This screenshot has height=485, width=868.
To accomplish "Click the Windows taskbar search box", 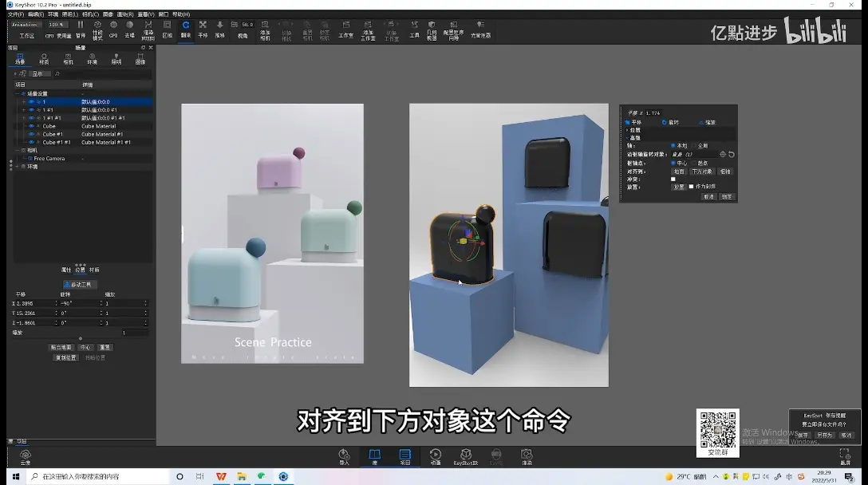I will click(x=98, y=476).
